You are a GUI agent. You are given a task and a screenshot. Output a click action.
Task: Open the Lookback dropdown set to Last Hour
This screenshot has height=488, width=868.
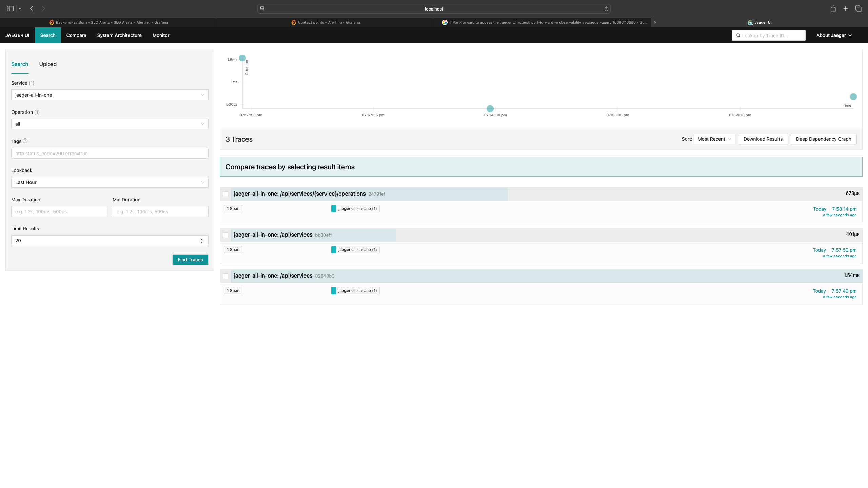coord(110,182)
